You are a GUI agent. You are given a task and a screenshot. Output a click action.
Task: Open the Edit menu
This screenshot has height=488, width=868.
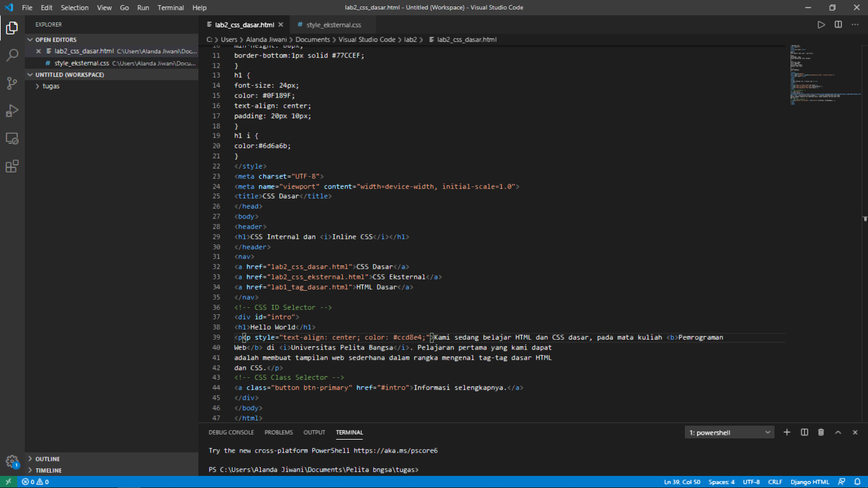[46, 8]
